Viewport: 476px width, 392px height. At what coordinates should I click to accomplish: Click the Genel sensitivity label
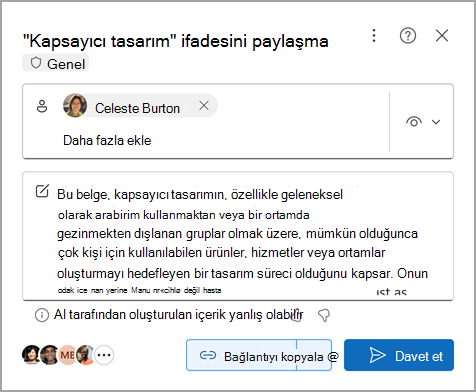[x=56, y=63]
